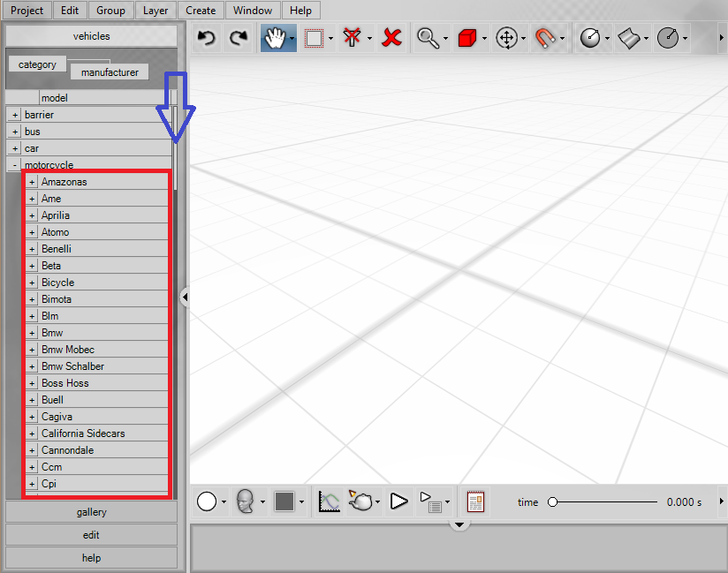Open the Create menu
The image size is (728, 573).
coord(201,11)
